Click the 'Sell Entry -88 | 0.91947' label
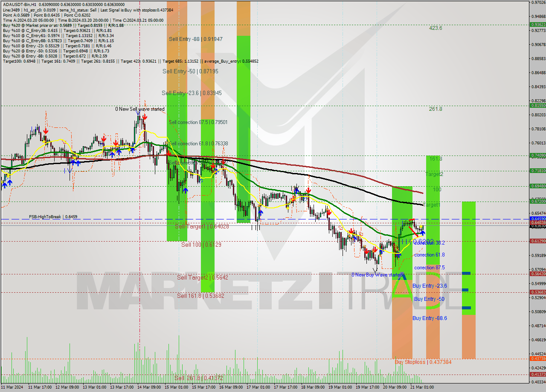This screenshot has height=392, width=546. (x=195, y=39)
